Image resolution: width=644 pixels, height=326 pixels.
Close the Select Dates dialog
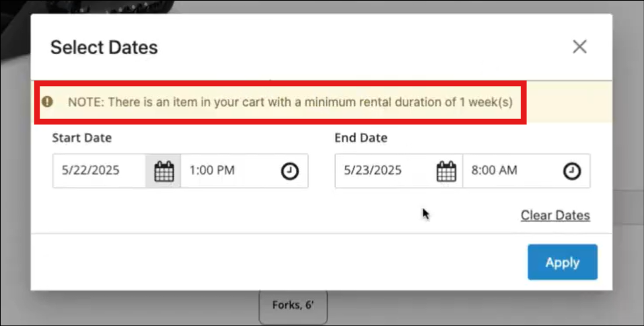[579, 47]
